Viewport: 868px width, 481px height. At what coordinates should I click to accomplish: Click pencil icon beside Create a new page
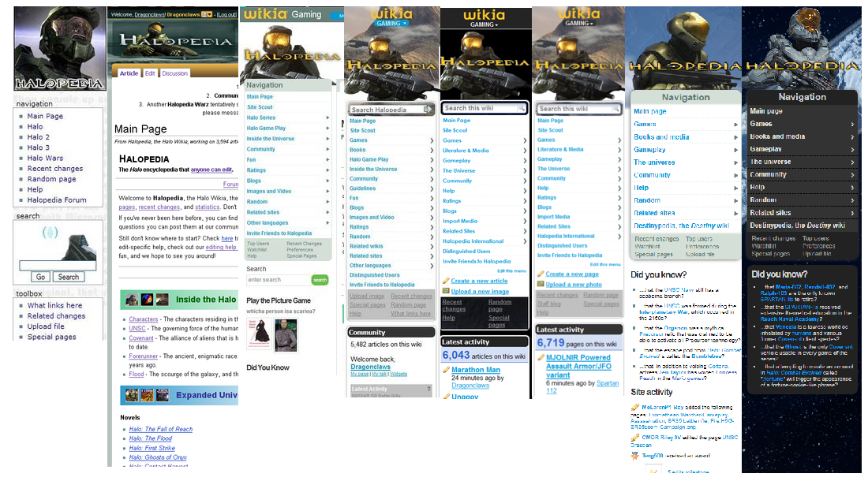coord(541,274)
